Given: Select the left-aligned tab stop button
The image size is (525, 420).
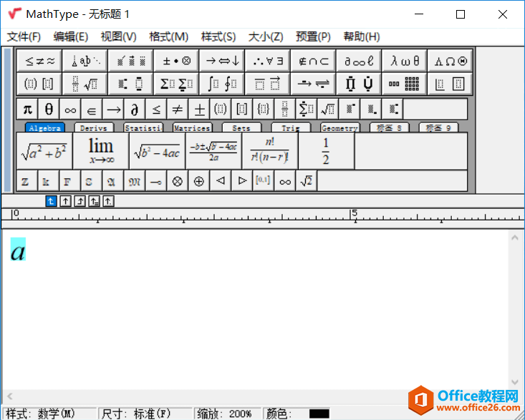Looking at the screenshot, I should pos(51,201).
